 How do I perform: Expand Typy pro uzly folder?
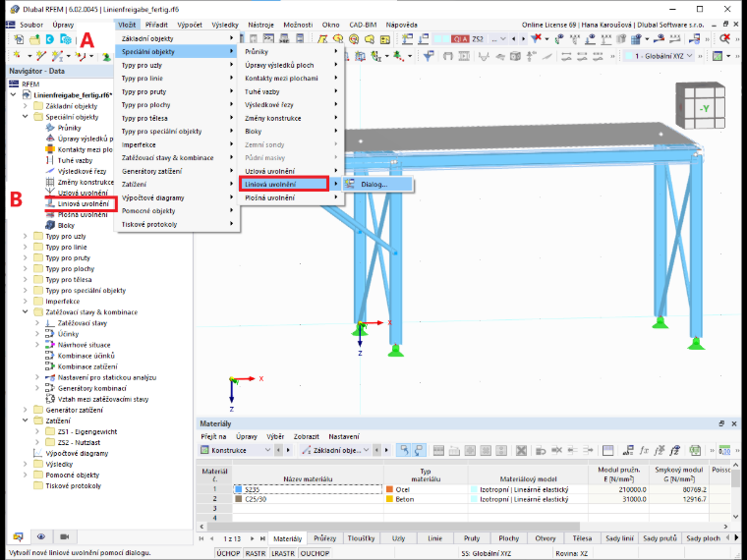point(26,236)
